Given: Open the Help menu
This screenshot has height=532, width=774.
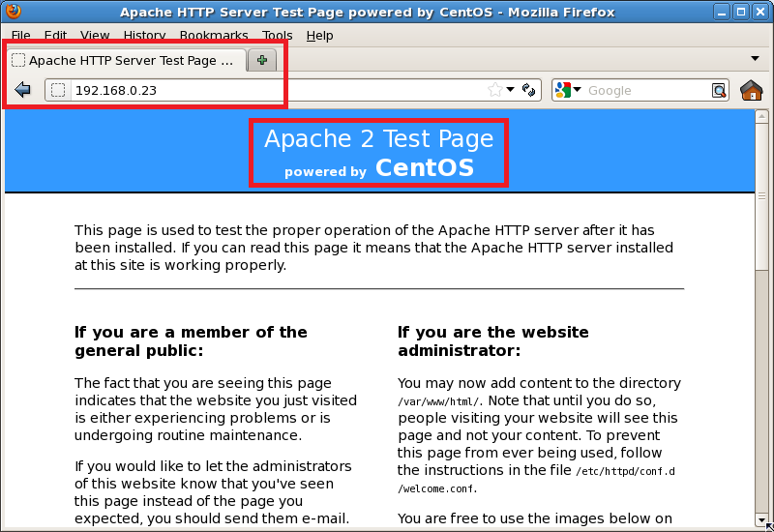Looking at the screenshot, I should [319, 36].
